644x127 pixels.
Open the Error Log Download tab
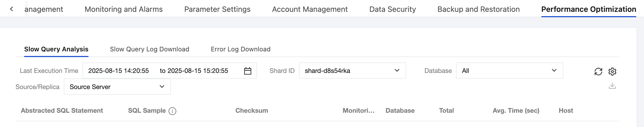click(240, 49)
